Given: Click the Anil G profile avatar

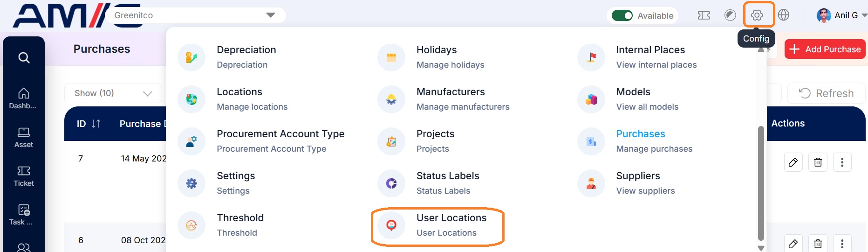Looking at the screenshot, I should [x=824, y=15].
